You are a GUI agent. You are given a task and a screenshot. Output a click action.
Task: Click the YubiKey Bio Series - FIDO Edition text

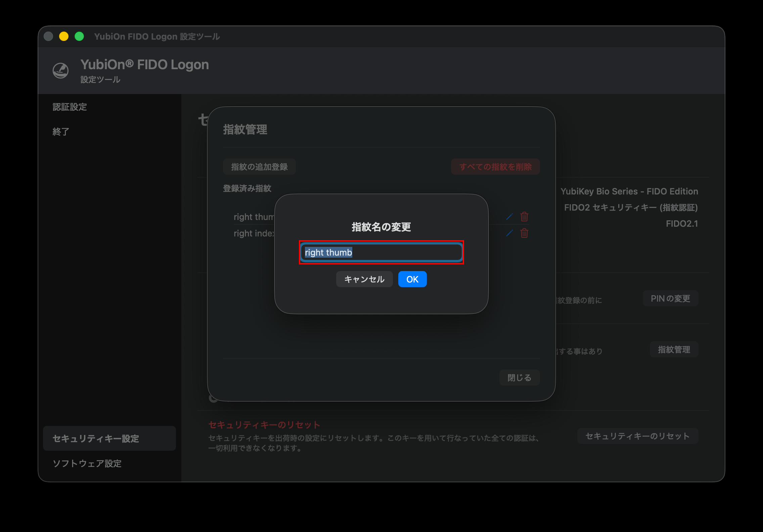point(629,191)
